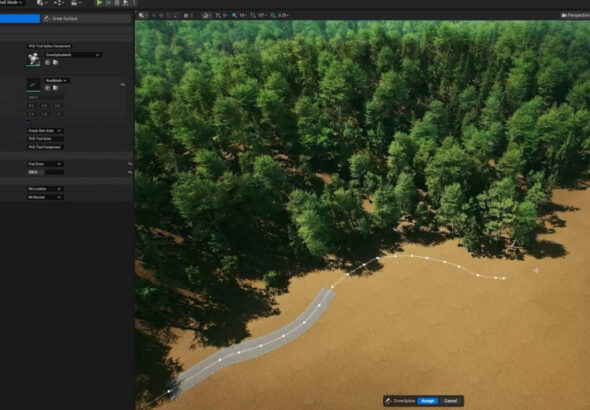The width and height of the screenshot is (590, 410).
Task: Click the Accept button
Action: [x=428, y=401]
